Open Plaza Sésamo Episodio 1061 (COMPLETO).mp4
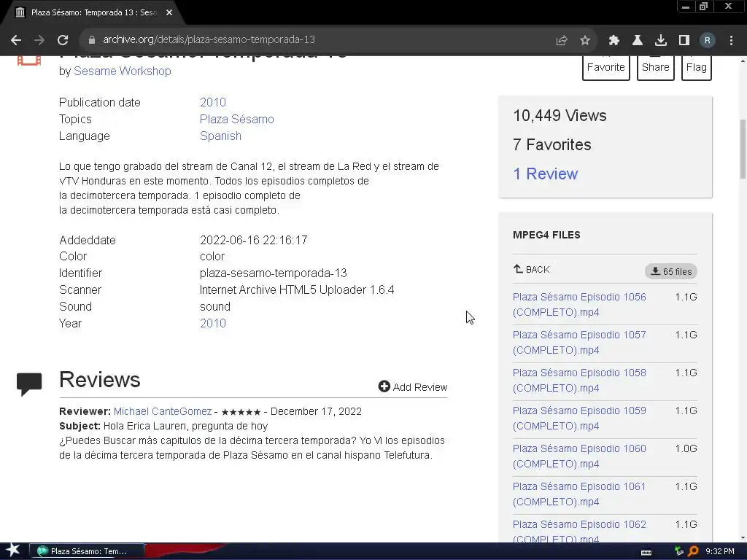 click(579, 494)
